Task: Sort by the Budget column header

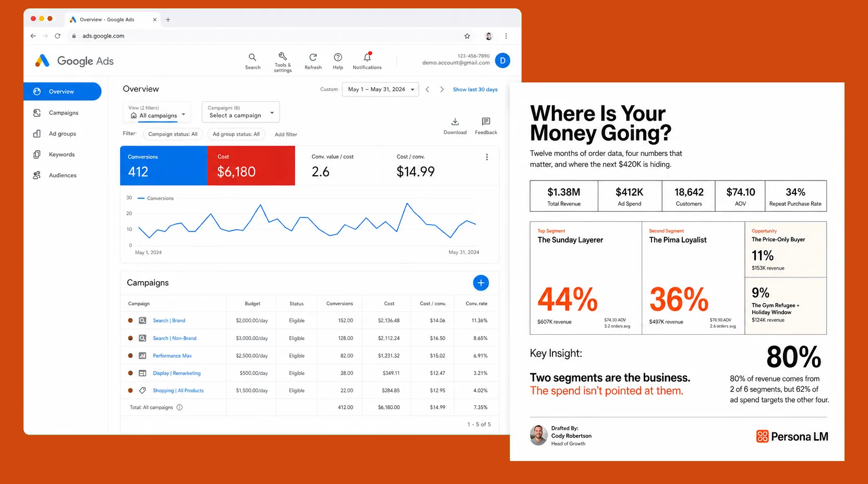Action: (252, 304)
